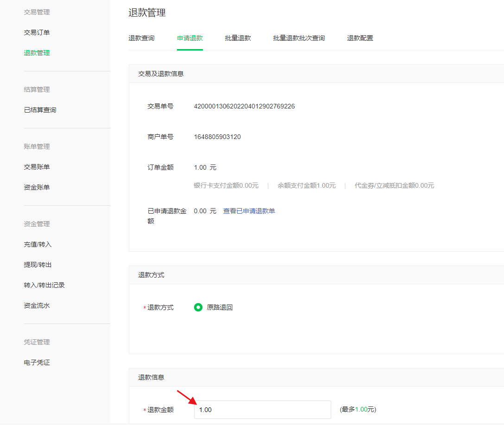Screen dimensions: 504x425
Task: Select 退款管理 in the sidebar
Action: (x=37, y=53)
